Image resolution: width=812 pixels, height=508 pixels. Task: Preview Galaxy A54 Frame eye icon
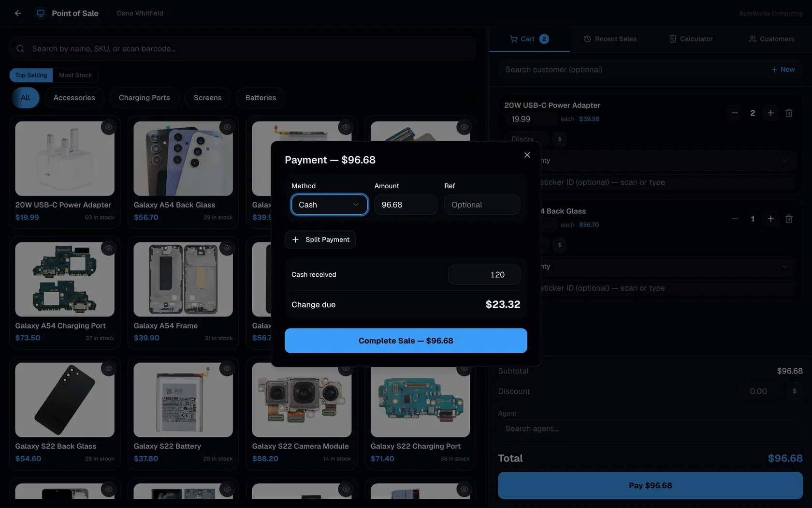click(227, 248)
